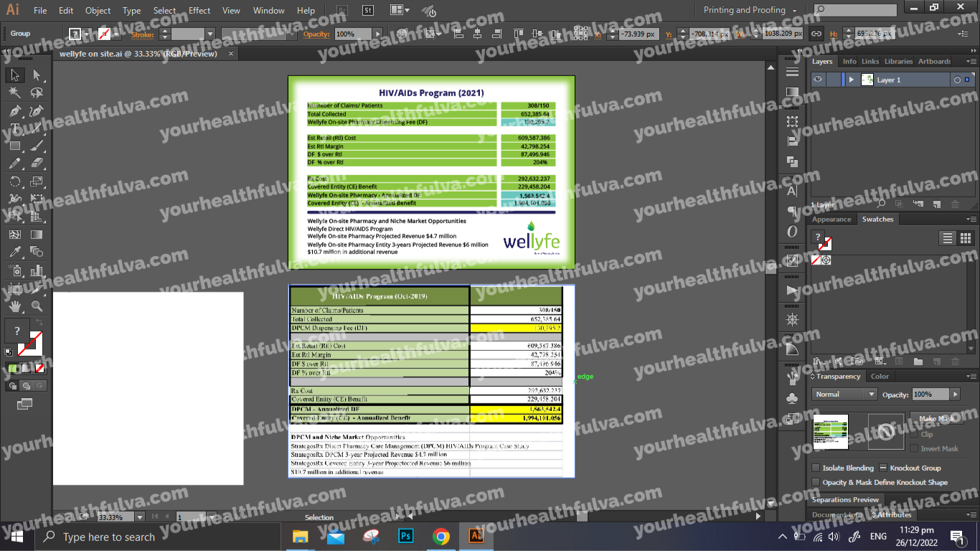Screen dimensions: 980x551
Task: Toggle visibility of Layer 1
Action: [818, 79]
